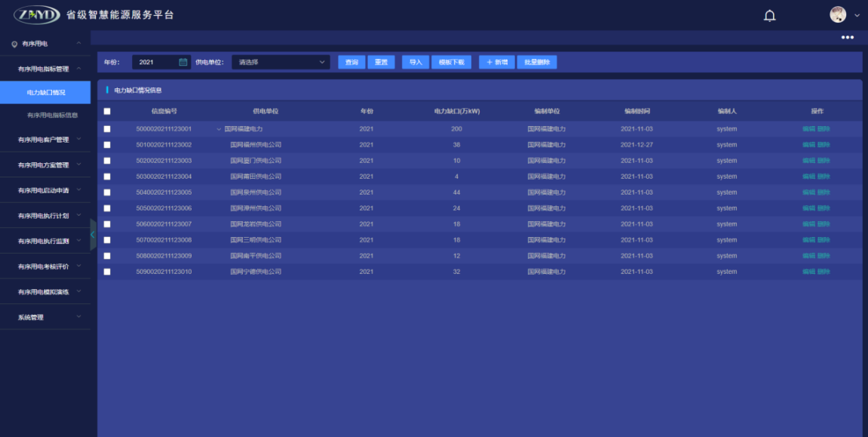
Task: Click the 年份 input showing 2021
Action: [x=161, y=62]
